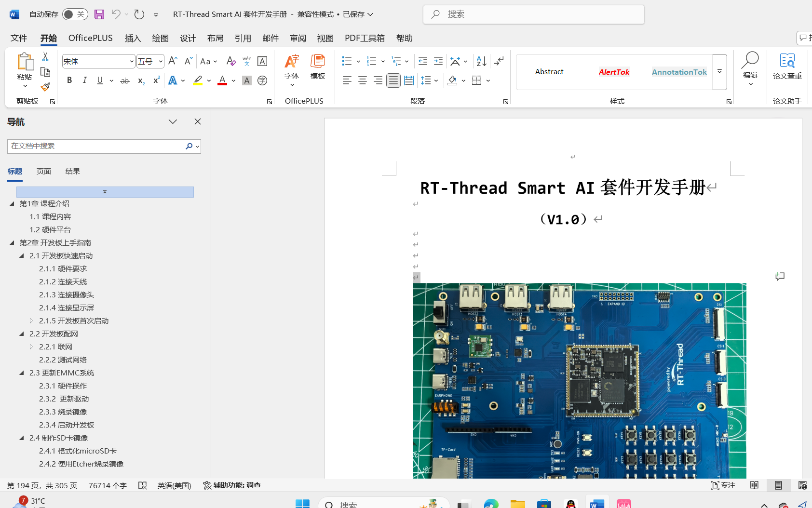Open the font size dropdown (五号)
Screen dimensions: 812x508
coord(161,61)
